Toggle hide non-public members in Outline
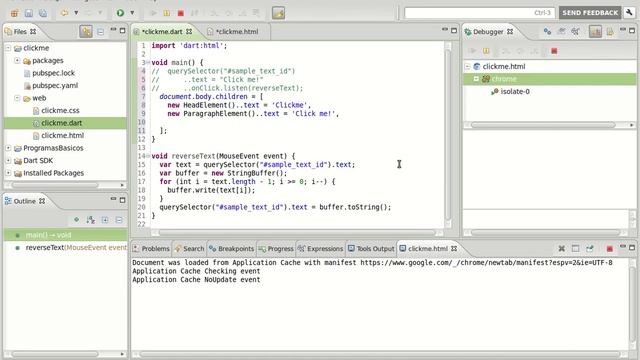Viewport: 640px width, 360px height. tap(76, 220)
